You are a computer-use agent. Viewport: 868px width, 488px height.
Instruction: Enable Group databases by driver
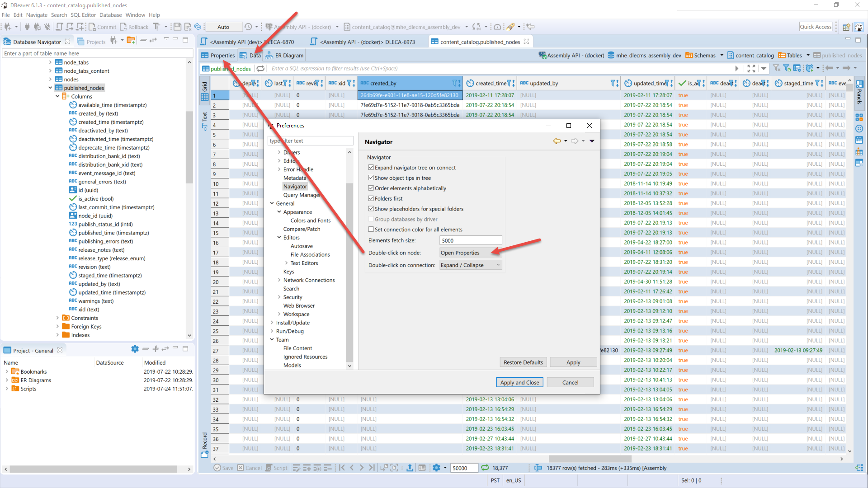pyautogui.click(x=371, y=219)
